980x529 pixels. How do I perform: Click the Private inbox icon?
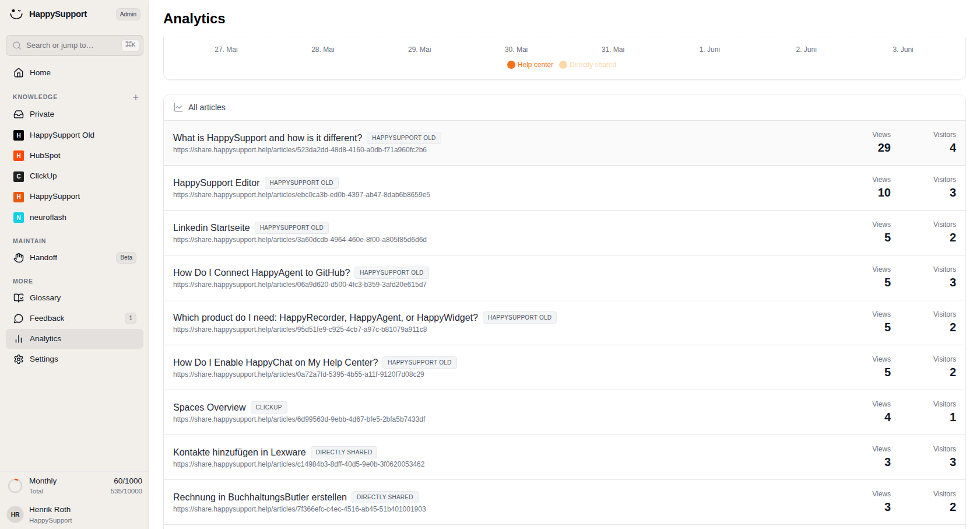(19, 114)
